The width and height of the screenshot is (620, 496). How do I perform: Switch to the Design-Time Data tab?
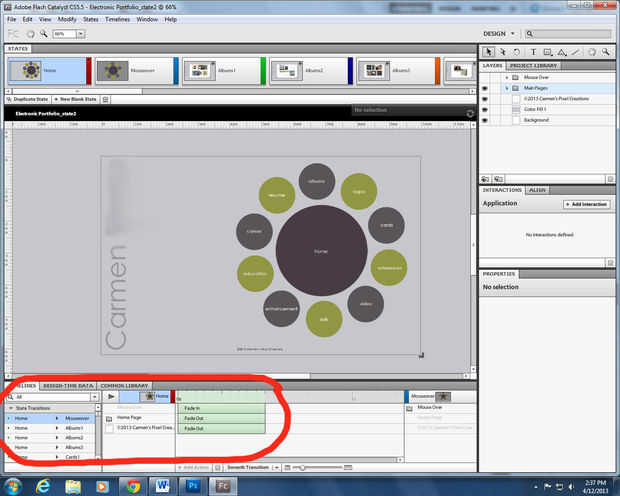68,386
